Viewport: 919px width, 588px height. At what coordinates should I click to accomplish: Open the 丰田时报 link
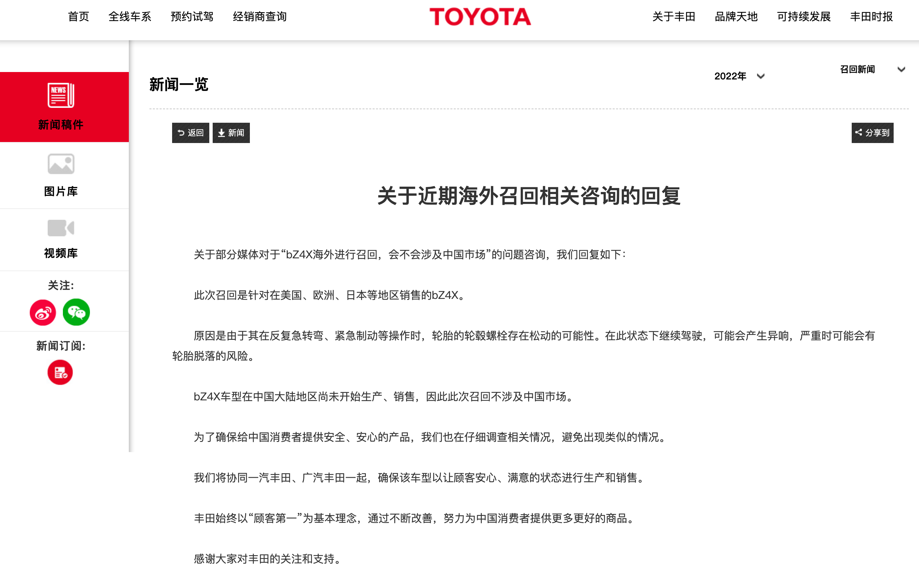pyautogui.click(x=871, y=17)
